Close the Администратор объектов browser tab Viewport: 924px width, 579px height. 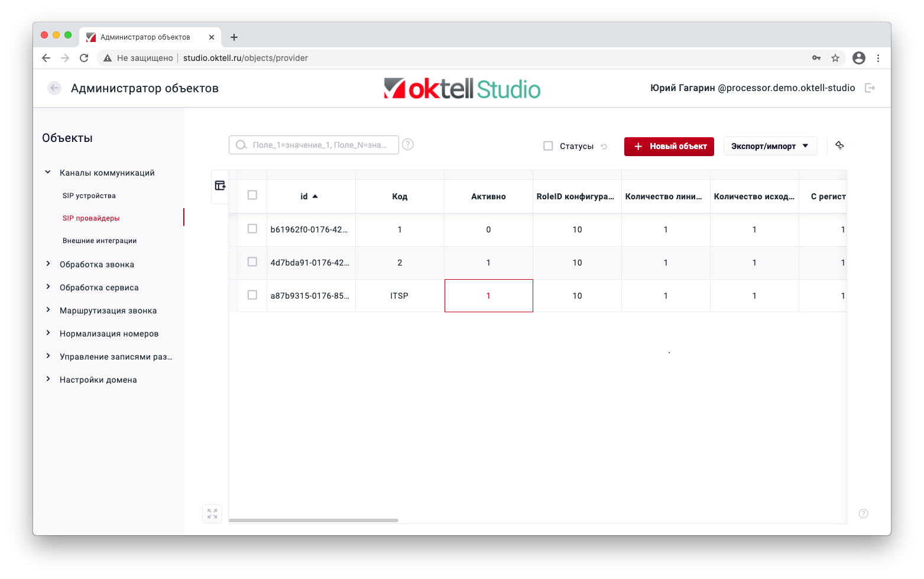(x=212, y=37)
